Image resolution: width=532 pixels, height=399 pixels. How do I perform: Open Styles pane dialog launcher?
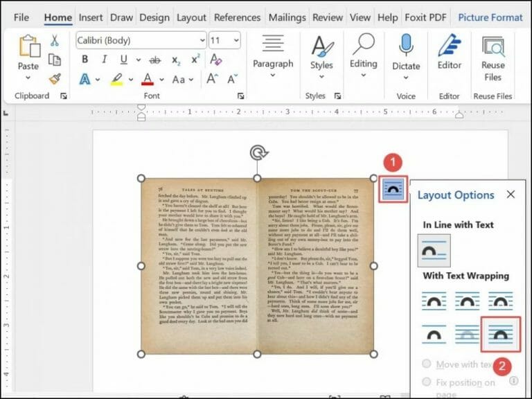click(x=337, y=96)
